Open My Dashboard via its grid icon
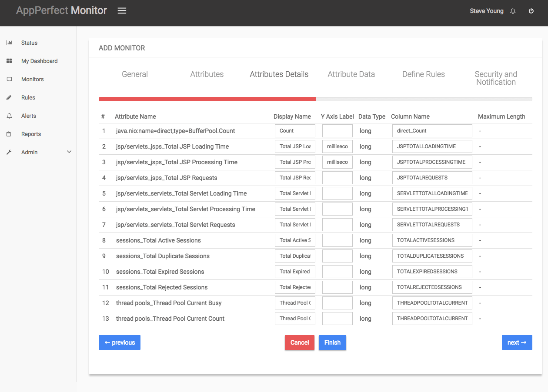Viewport: 548px width, 392px height. (x=9, y=61)
